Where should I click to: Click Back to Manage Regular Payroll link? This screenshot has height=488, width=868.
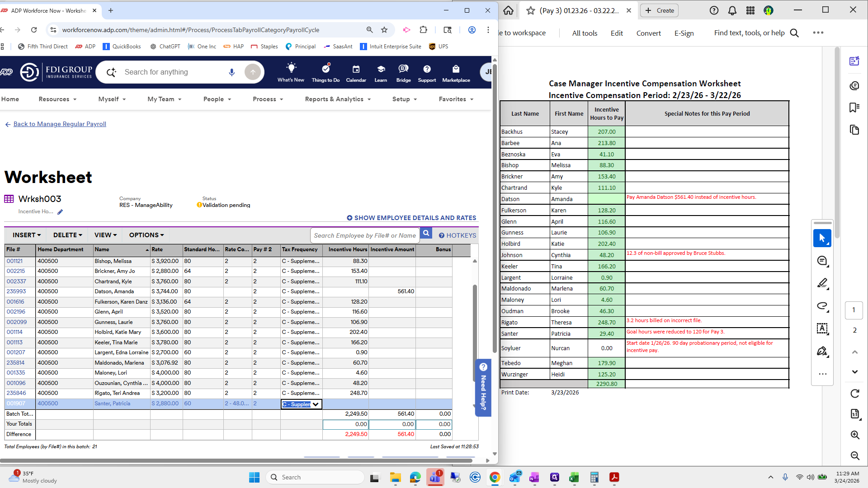coord(60,124)
